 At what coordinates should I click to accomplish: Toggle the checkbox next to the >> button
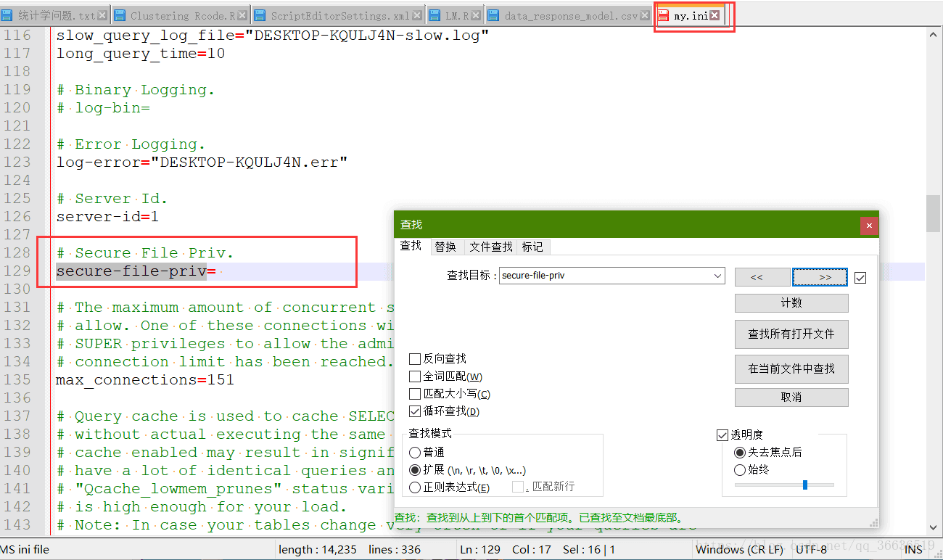click(x=860, y=278)
